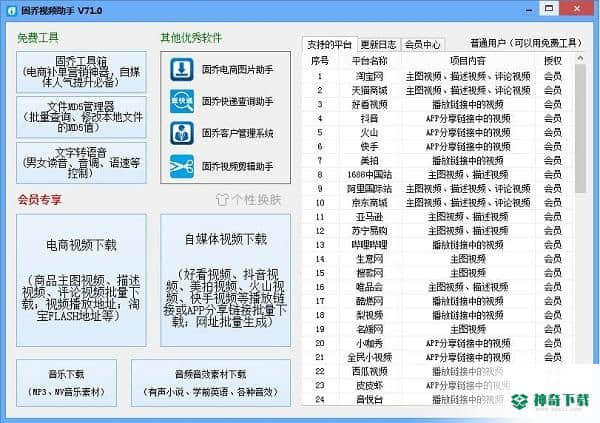Launch the 文件MD5管理器 tool

point(81,117)
